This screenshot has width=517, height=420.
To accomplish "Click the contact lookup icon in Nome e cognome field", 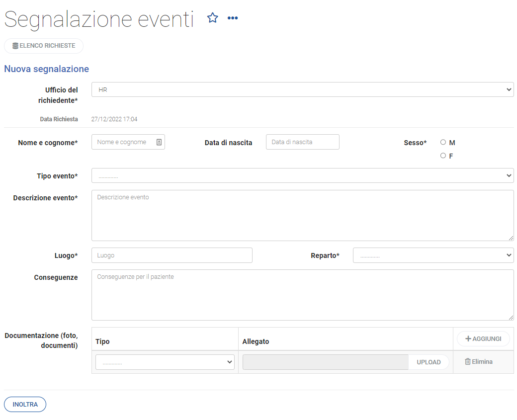I will (x=159, y=142).
